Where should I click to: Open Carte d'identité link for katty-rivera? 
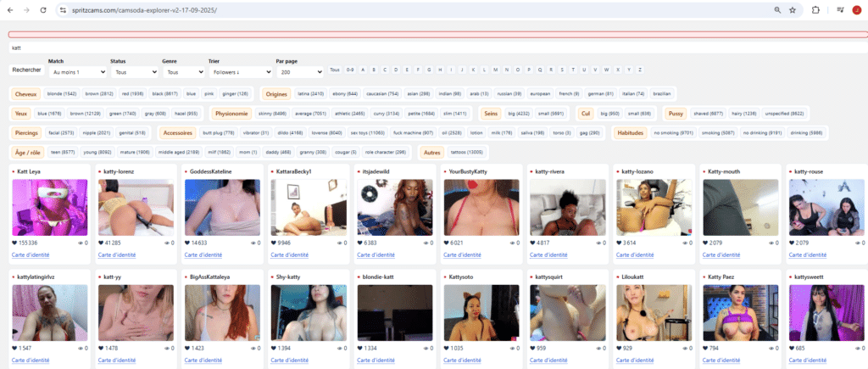click(548, 254)
